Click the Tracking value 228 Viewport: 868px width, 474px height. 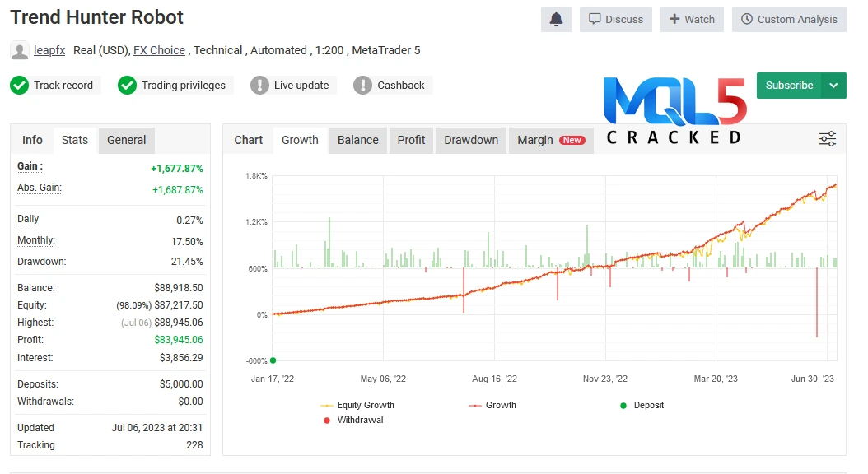[x=194, y=444]
